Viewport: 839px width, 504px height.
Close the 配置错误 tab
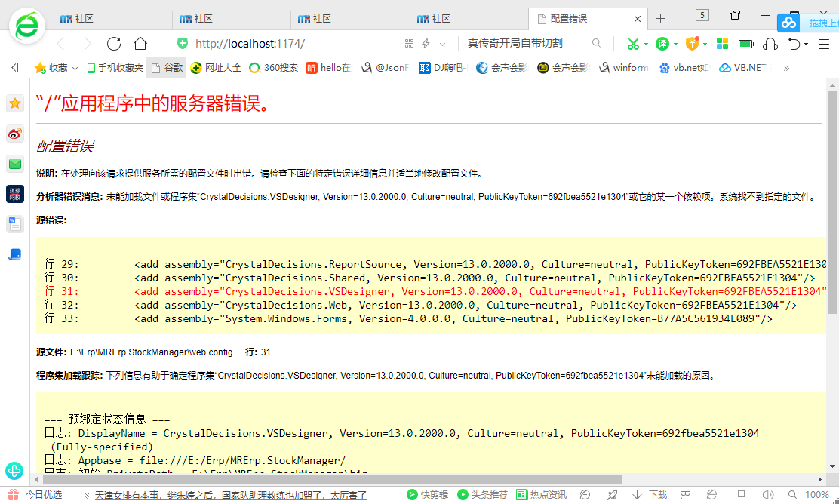pos(638,19)
